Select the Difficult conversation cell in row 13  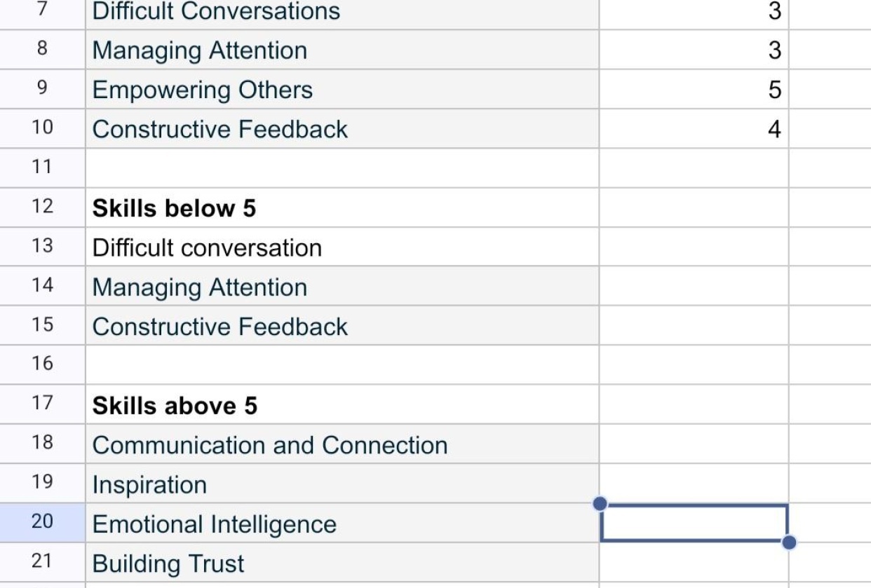pos(342,247)
